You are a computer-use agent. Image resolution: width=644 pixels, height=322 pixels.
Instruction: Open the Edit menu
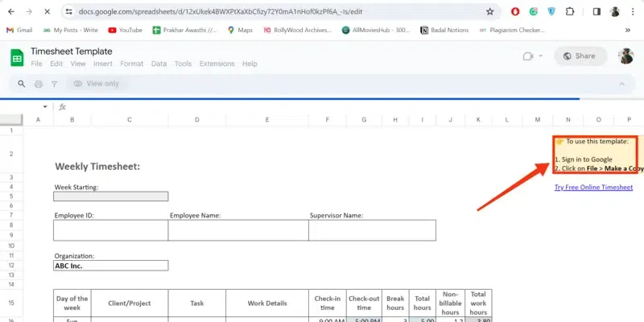point(56,64)
